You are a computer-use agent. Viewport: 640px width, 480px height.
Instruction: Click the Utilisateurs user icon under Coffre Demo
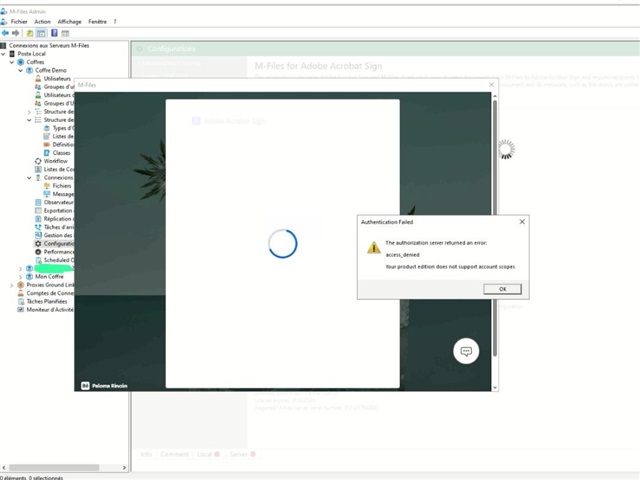click(x=38, y=78)
